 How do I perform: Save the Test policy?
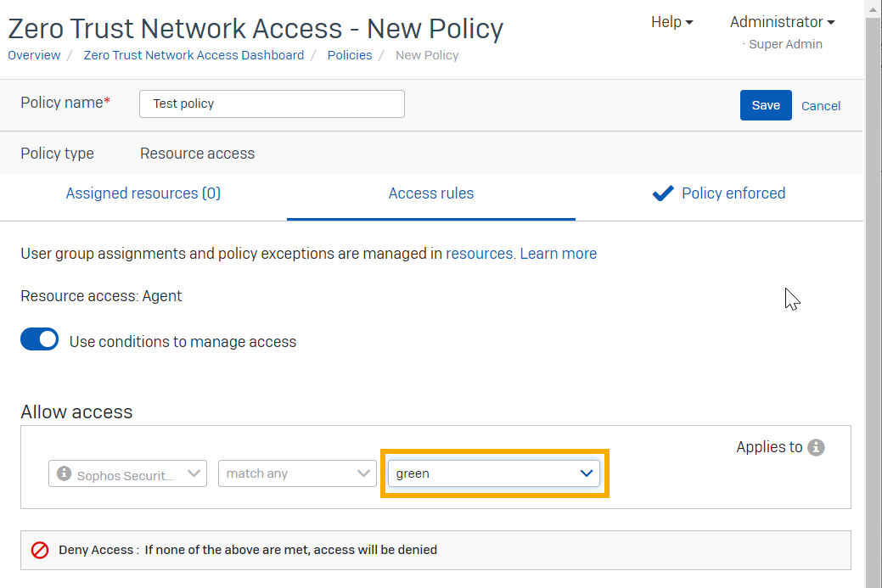(x=765, y=104)
